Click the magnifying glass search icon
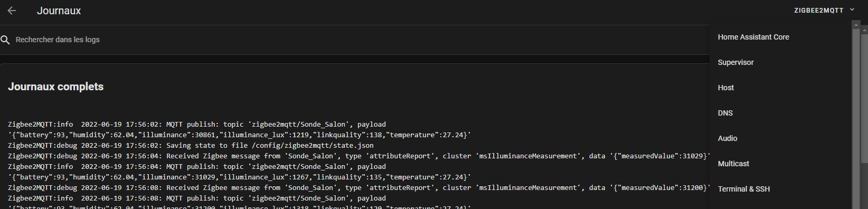This screenshot has width=868, height=209. [x=5, y=40]
